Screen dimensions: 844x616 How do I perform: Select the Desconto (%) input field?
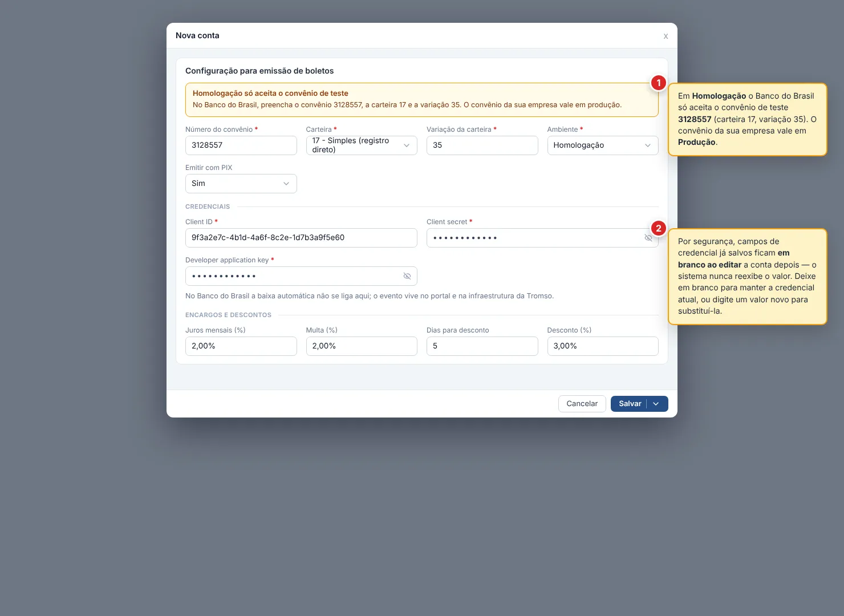(x=603, y=346)
